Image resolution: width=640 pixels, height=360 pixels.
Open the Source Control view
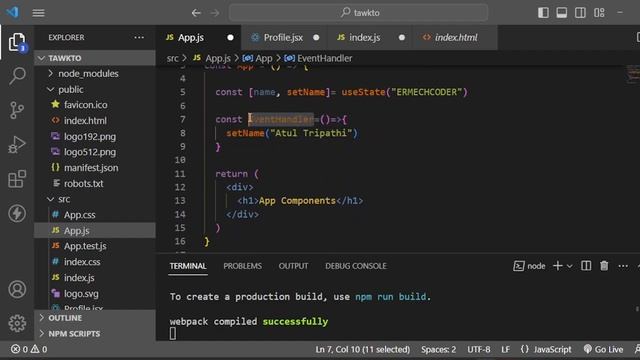point(17,110)
